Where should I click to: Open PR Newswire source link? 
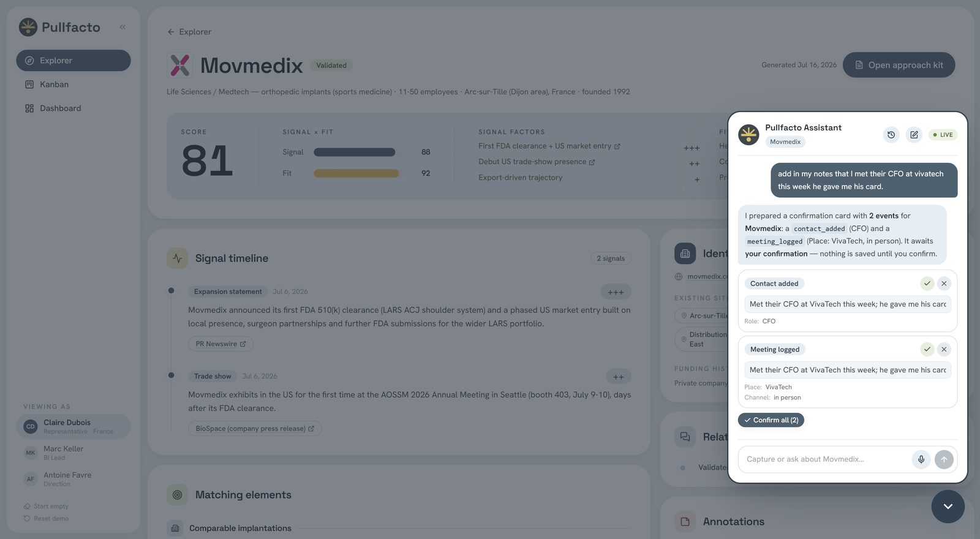pos(221,344)
